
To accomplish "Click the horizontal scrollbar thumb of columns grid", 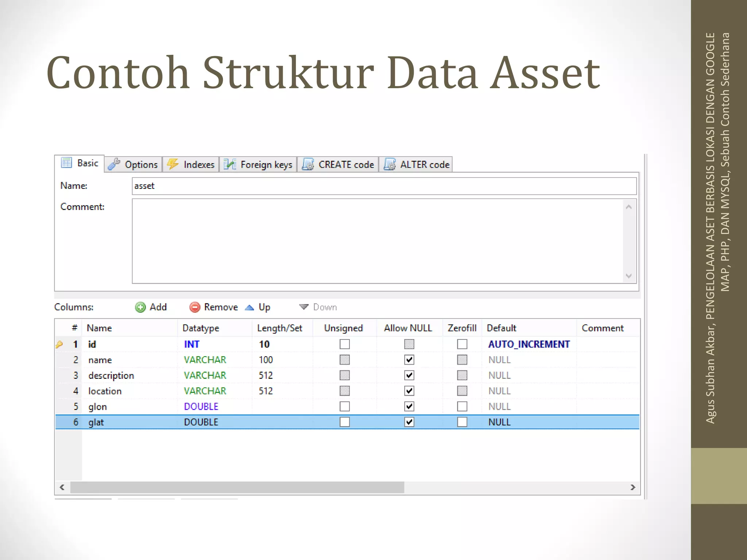I will 237,487.
